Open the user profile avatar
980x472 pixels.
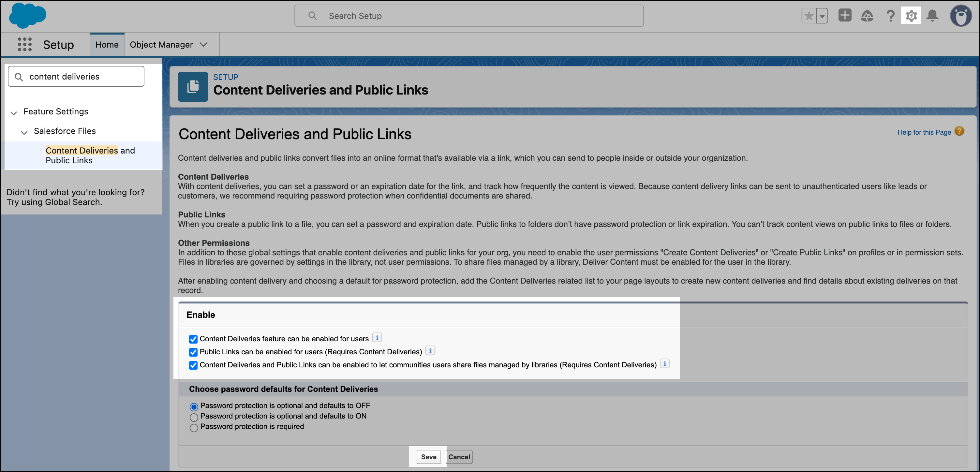(961, 16)
